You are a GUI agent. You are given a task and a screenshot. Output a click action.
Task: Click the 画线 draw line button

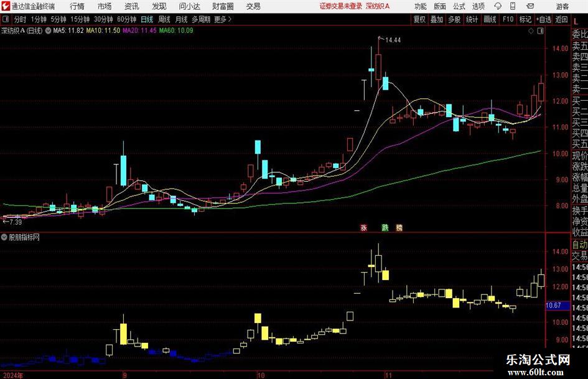pos(490,19)
